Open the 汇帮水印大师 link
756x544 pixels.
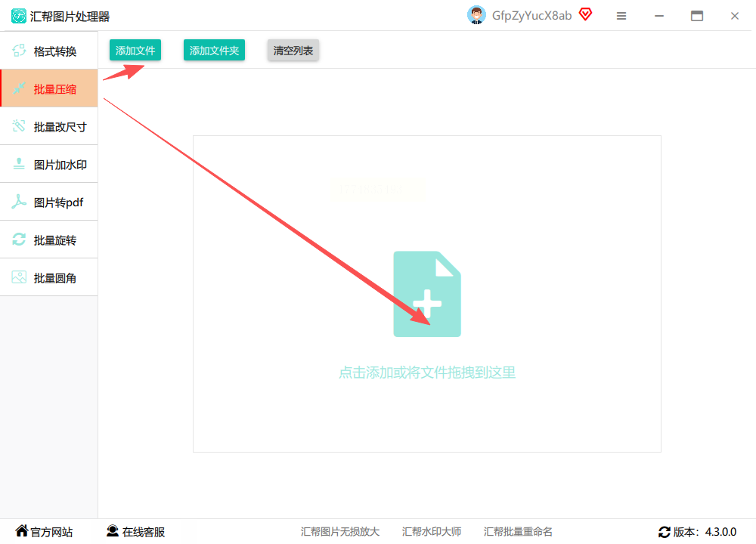pos(432,531)
